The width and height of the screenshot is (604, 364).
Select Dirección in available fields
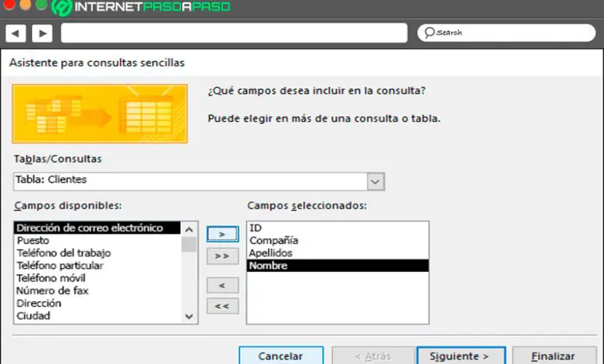[x=97, y=304]
